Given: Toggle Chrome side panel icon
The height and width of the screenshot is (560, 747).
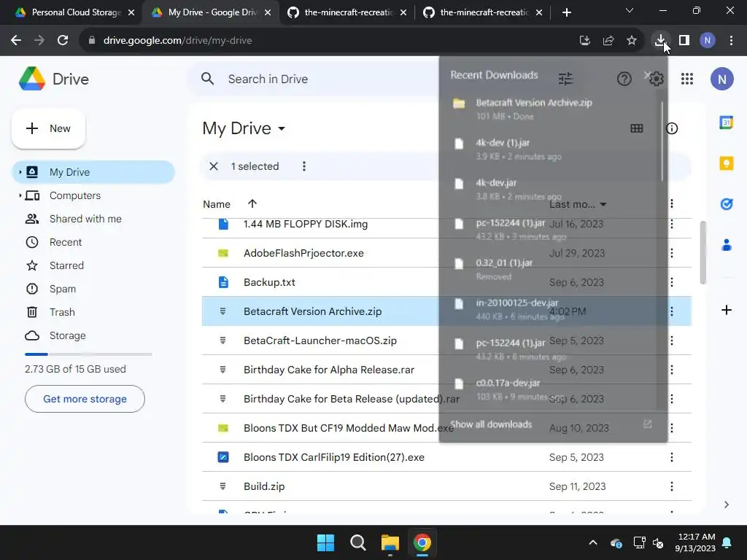Looking at the screenshot, I should coord(684,41).
